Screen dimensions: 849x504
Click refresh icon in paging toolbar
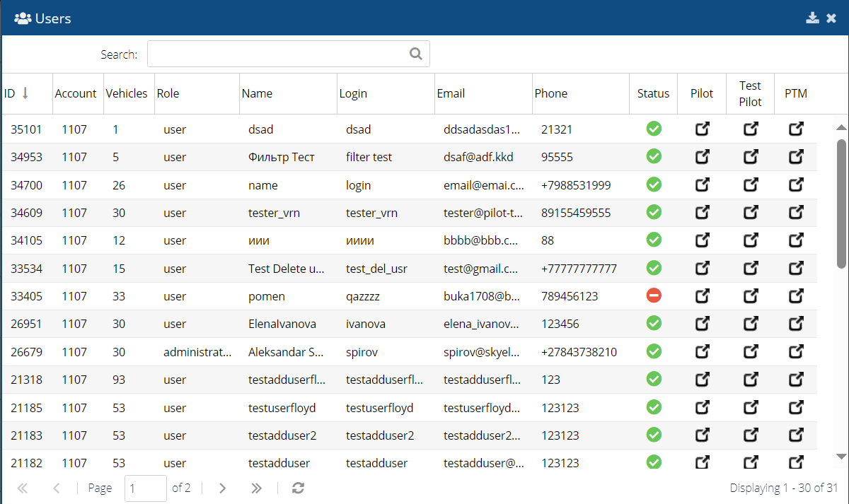298,488
